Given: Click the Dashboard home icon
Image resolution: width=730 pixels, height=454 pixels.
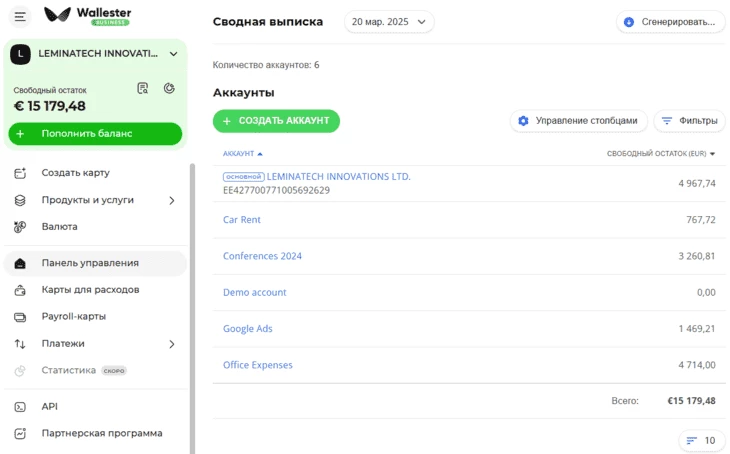Looking at the screenshot, I should pyautogui.click(x=20, y=264).
